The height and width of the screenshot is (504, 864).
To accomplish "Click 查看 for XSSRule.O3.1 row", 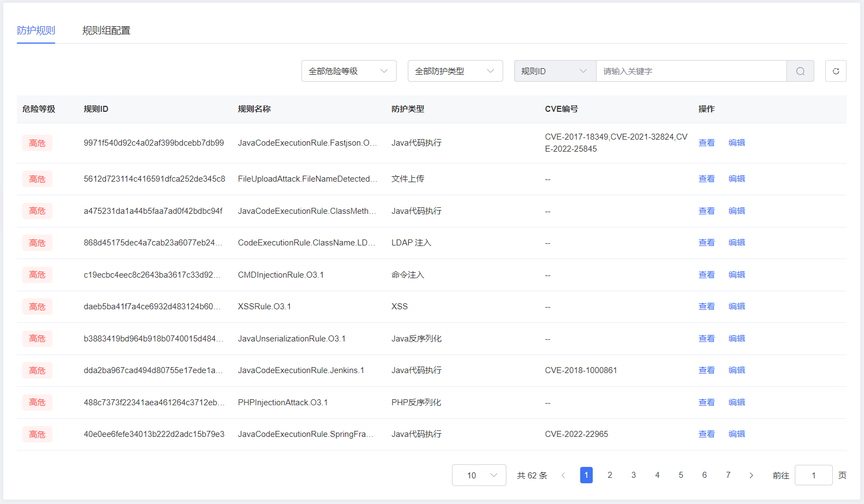I will click(707, 307).
